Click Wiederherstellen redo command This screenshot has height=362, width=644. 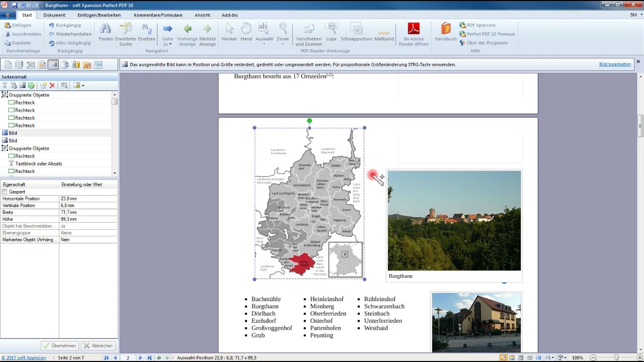pos(70,34)
